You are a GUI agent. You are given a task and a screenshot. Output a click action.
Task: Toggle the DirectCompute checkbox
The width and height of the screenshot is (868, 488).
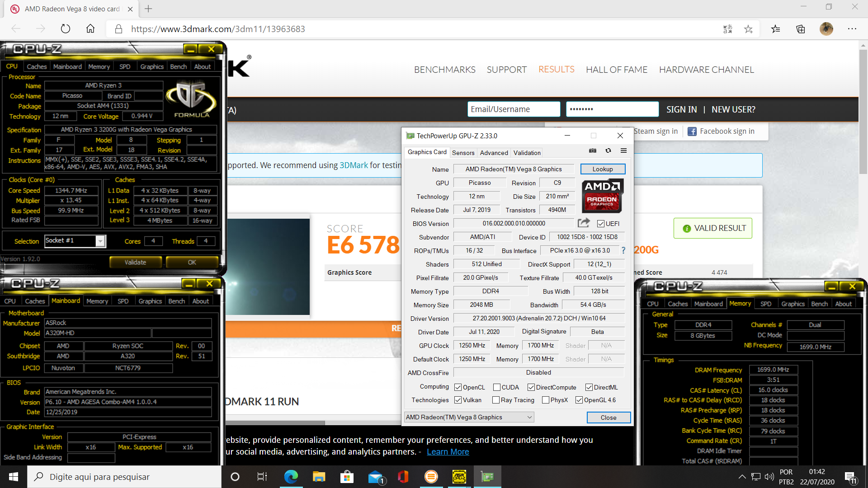531,387
